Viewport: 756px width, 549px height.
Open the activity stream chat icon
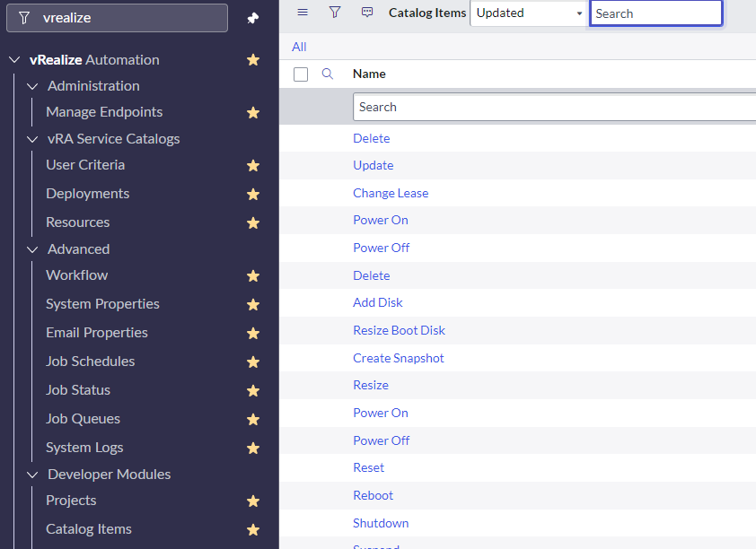367,13
